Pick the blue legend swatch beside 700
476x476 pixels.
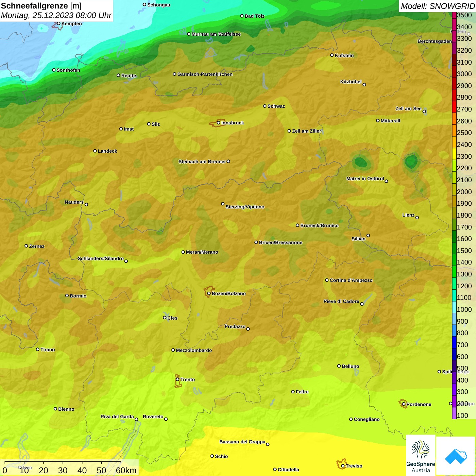click(454, 342)
